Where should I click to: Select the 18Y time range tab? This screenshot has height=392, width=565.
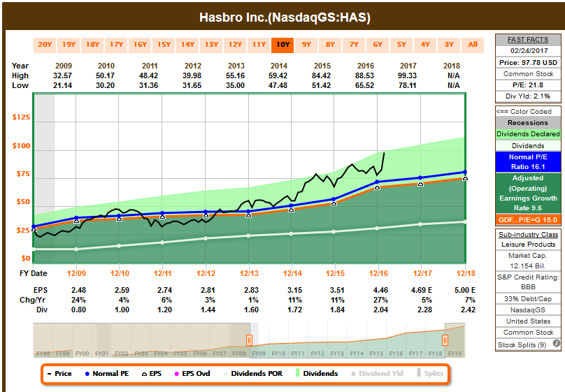click(92, 45)
